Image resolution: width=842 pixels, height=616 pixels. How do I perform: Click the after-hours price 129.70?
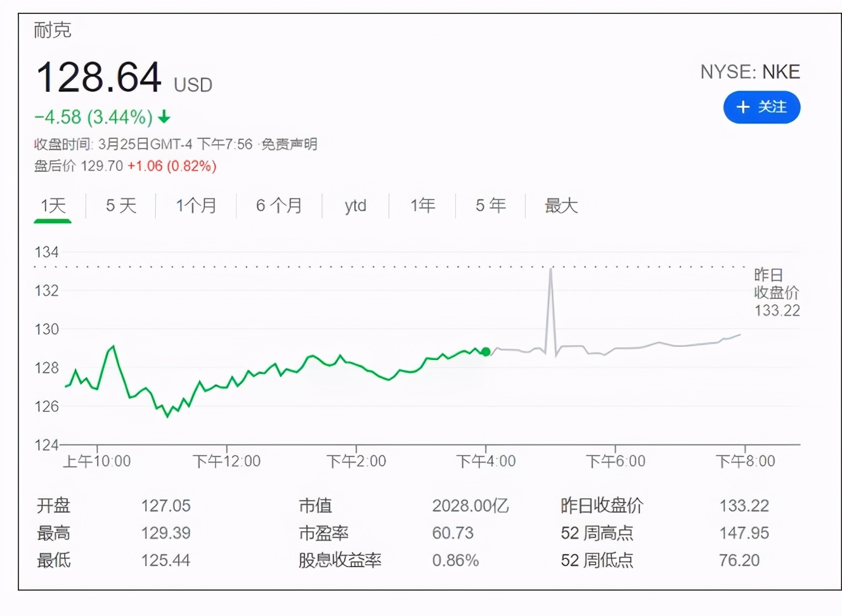(x=103, y=166)
